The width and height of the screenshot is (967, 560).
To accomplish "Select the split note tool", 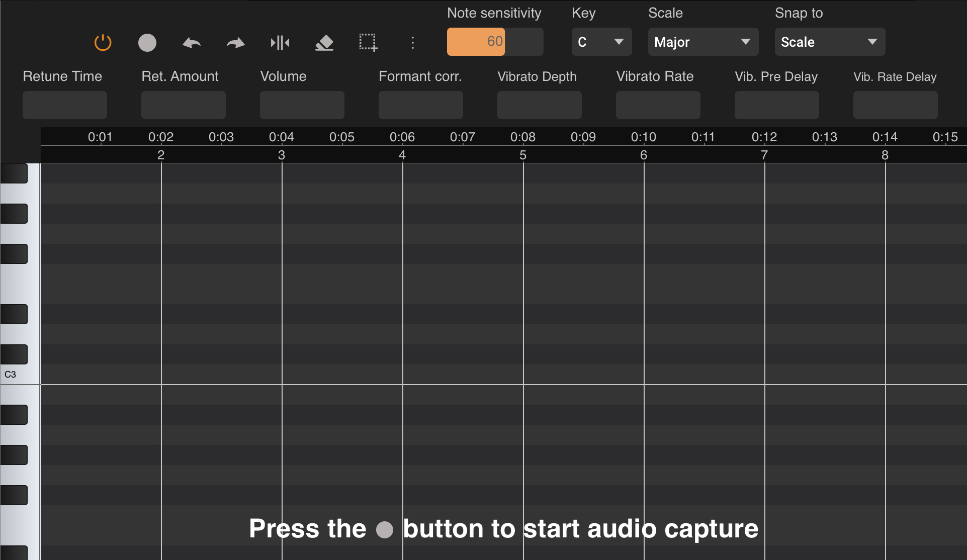I will coord(280,43).
